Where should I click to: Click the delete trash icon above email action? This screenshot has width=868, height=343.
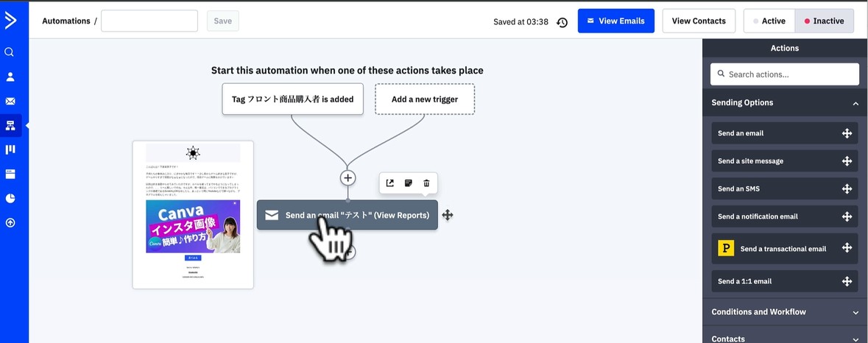pos(426,183)
